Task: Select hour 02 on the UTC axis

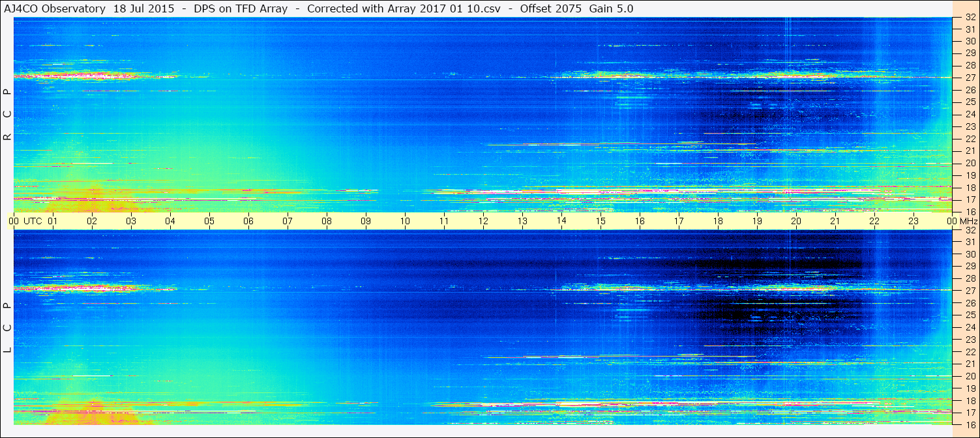Action: tap(92, 221)
